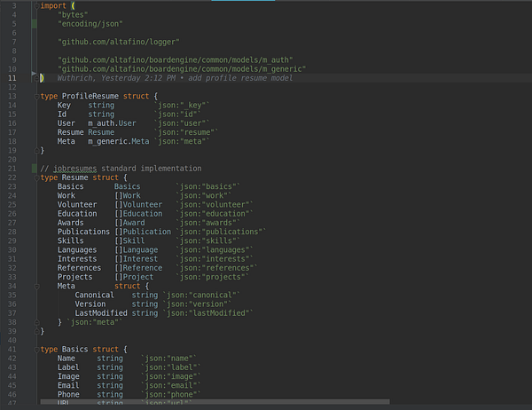Viewport: 532px width, 410px height.
Task: Select line number 25 in the gutter
Action: (x=12, y=204)
